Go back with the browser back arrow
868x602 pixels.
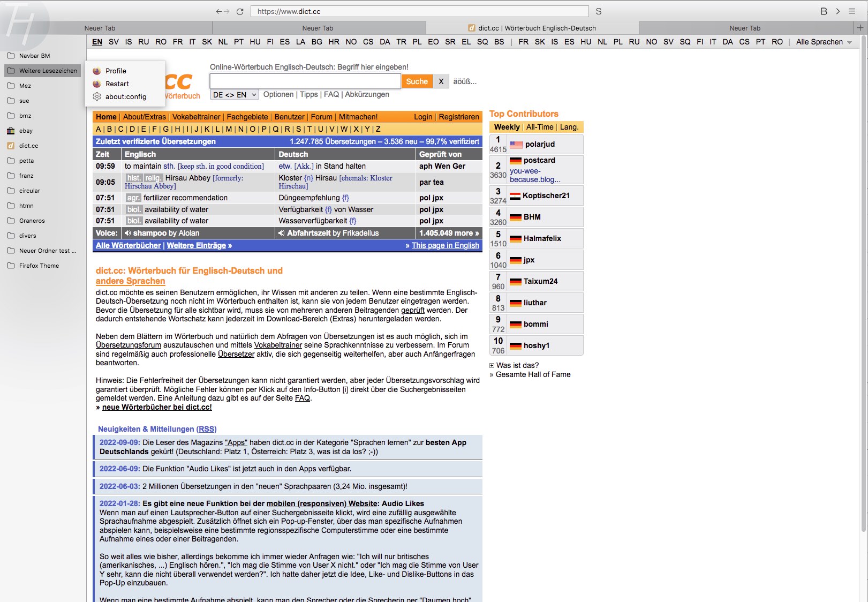218,11
